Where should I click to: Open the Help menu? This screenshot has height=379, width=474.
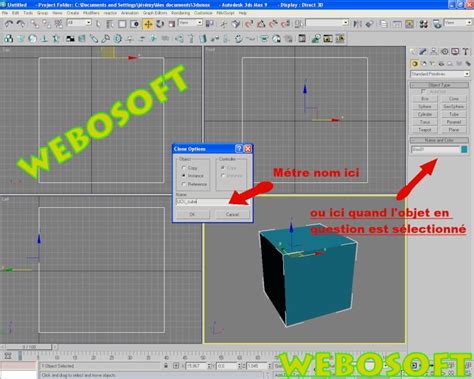click(x=243, y=13)
